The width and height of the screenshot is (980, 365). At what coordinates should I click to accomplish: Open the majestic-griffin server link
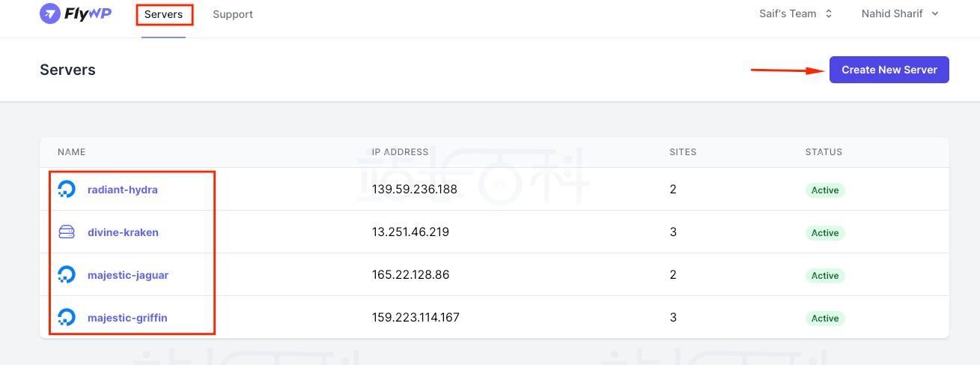(127, 318)
